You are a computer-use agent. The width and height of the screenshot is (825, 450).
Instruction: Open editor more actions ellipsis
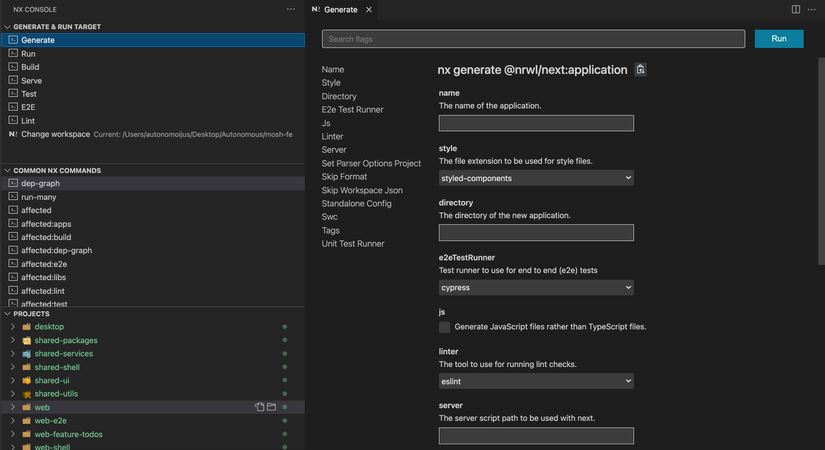tap(812, 9)
